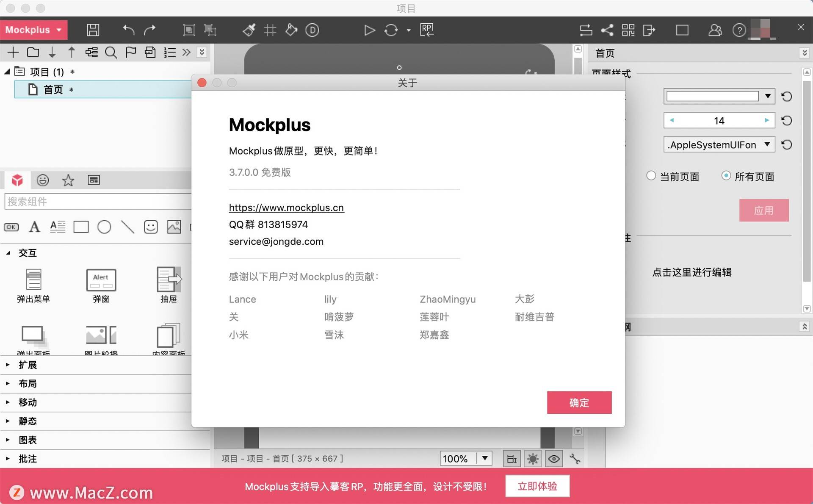Increase font size 14 with right arrow

click(767, 120)
